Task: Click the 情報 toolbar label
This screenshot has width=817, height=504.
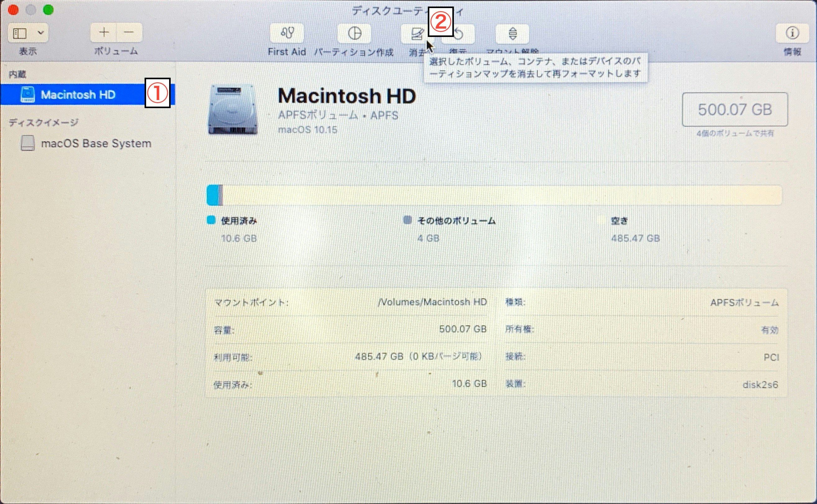Action: pyautogui.click(x=793, y=52)
